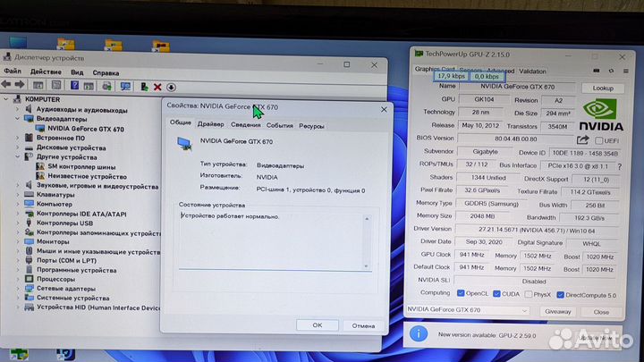Collapse the Видеоадаптеры node
The width and height of the screenshot is (644, 362).
coord(17,119)
